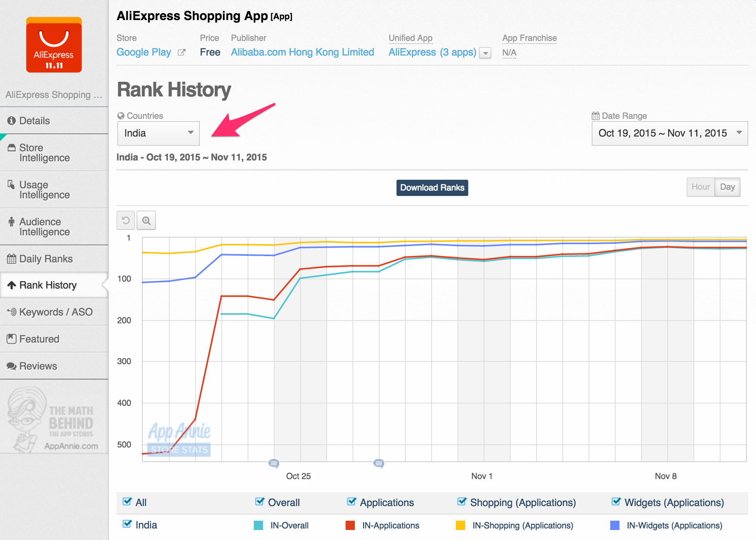Click the Daily Ranks calendar icon
Image resolution: width=756 pixels, height=540 pixels.
[12, 259]
